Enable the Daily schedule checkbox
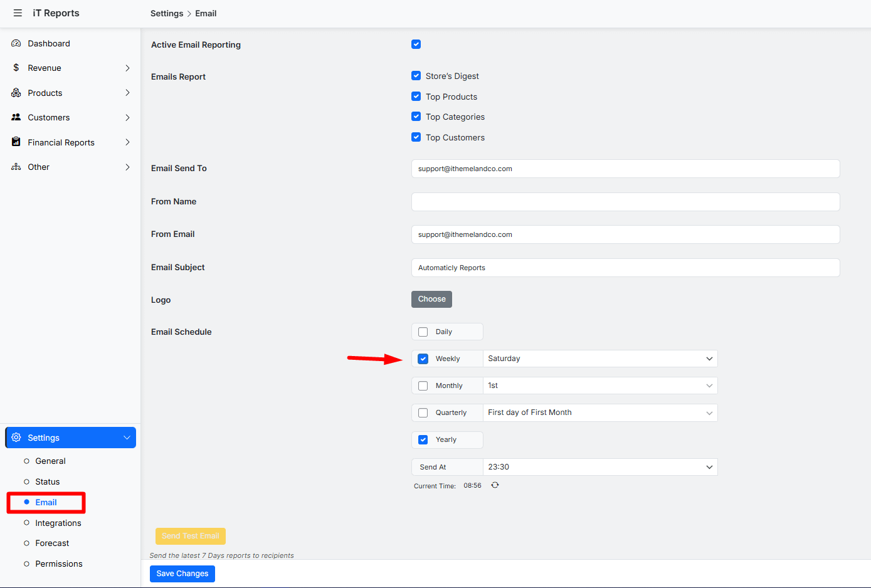The height and width of the screenshot is (588, 871). pos(423,332)
